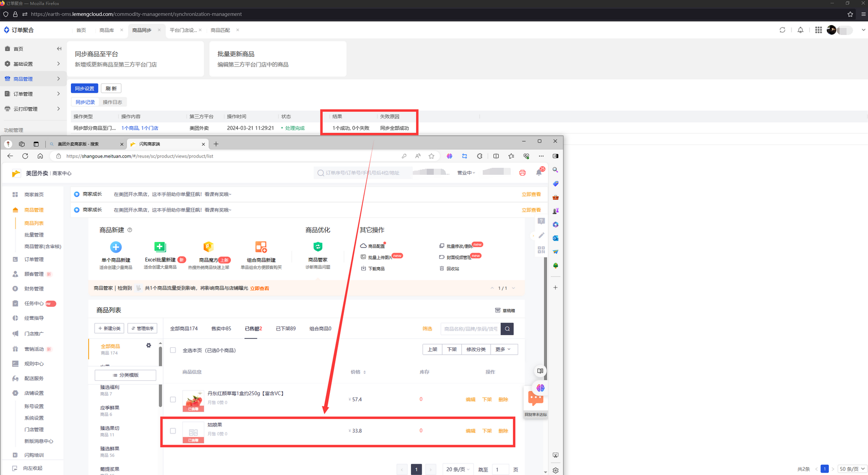
Task: Select the 臻选鲜果 category
Action: click(x=110, y=451)
